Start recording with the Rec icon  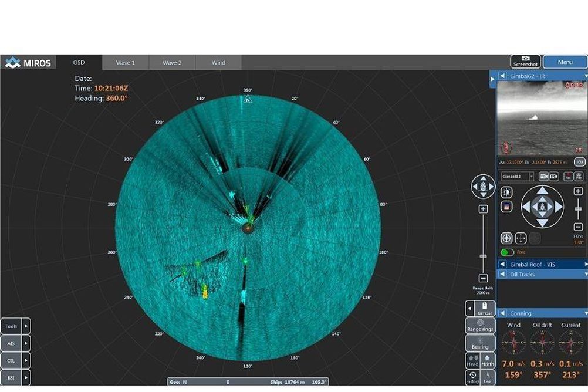pos(569,176)
